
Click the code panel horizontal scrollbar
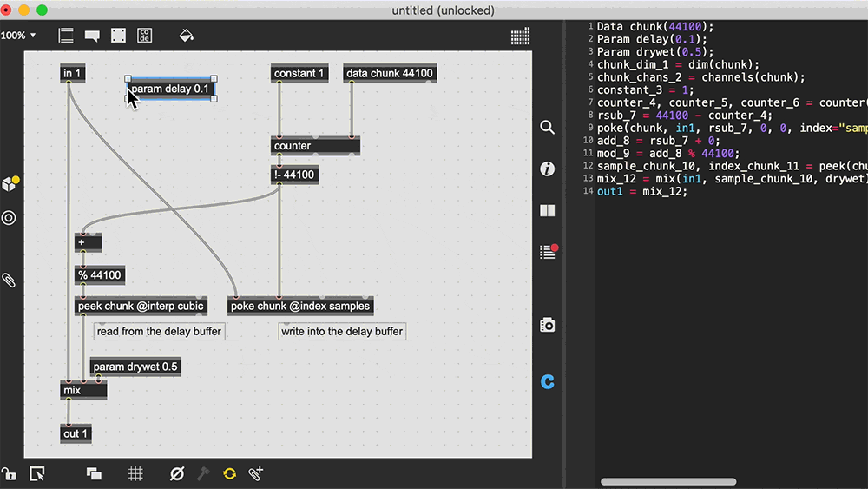click(x=668, y=481)
